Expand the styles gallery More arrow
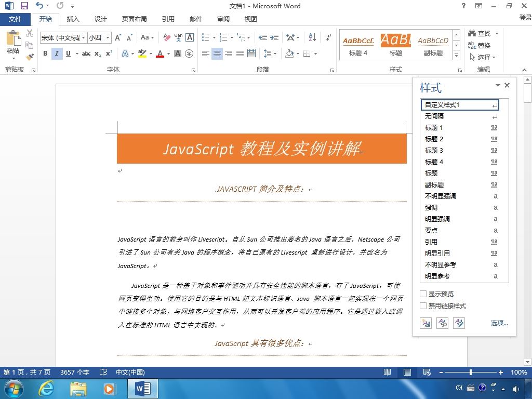532x399 pixels. (x=457, y=55)
